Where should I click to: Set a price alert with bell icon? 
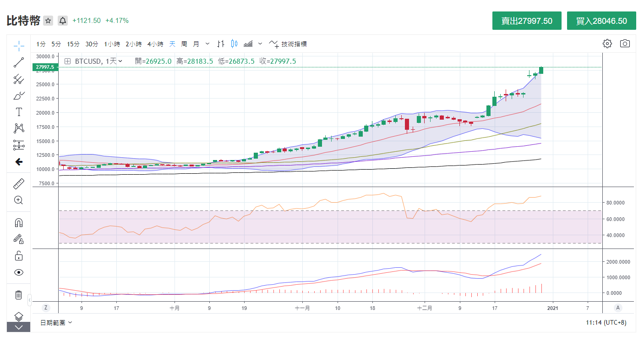(63, 21)
